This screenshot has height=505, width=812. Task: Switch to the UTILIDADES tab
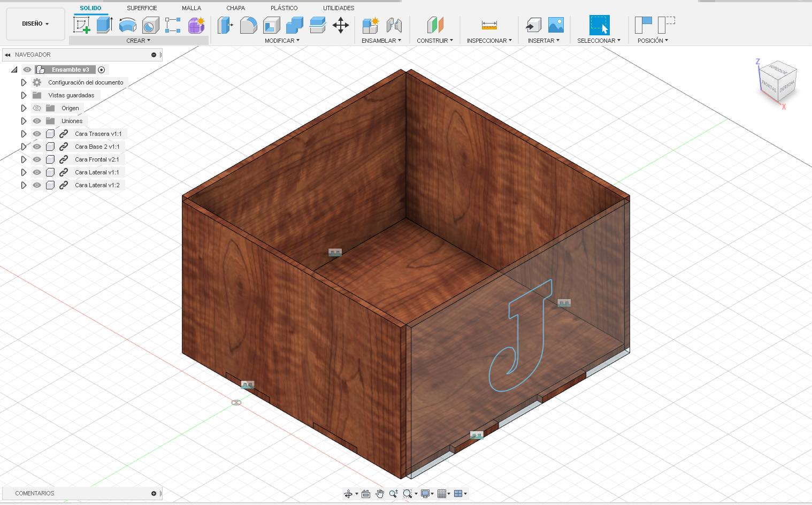(x=339, y=8)
